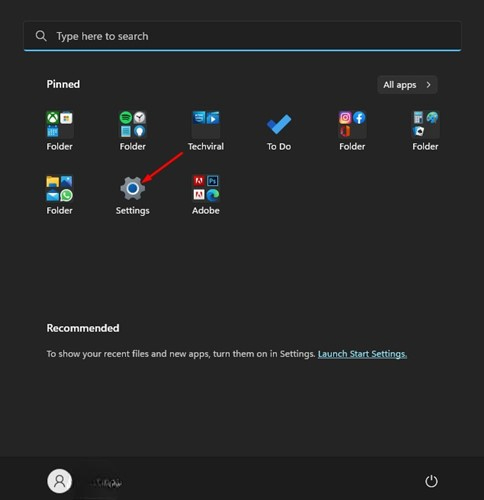The width and height of the screenshot is (484, 500).
Task: Click the Instagram icon in the pinned folder
Action: (345, 118)
